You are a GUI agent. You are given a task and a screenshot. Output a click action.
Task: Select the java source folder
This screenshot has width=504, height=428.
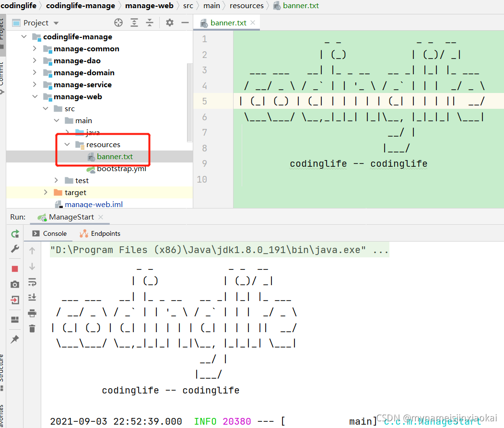[93, 132]
